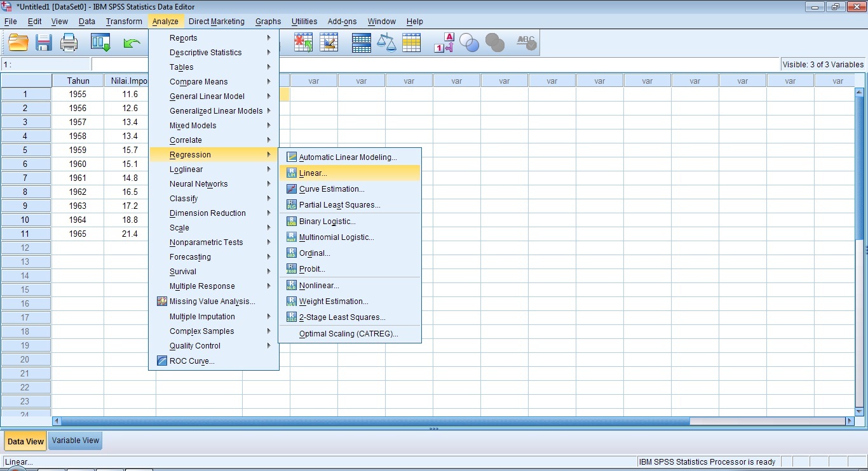Screen dimensions: 868x471
Task: Print using the printer toolbar icon
Action: pos(69,43)
